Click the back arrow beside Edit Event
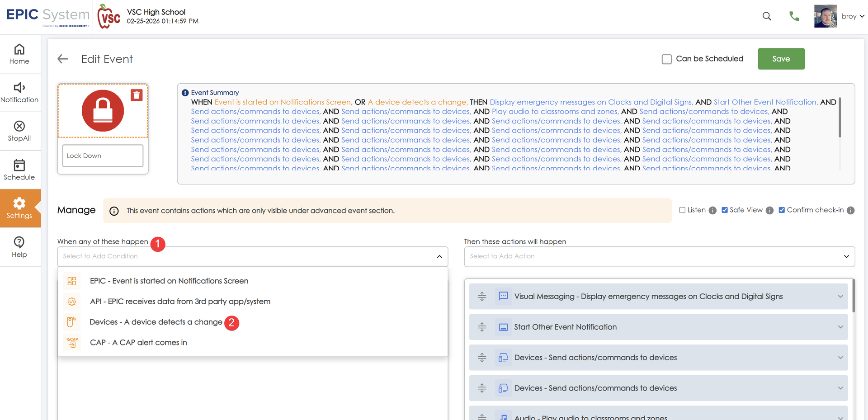 (63, 59)
